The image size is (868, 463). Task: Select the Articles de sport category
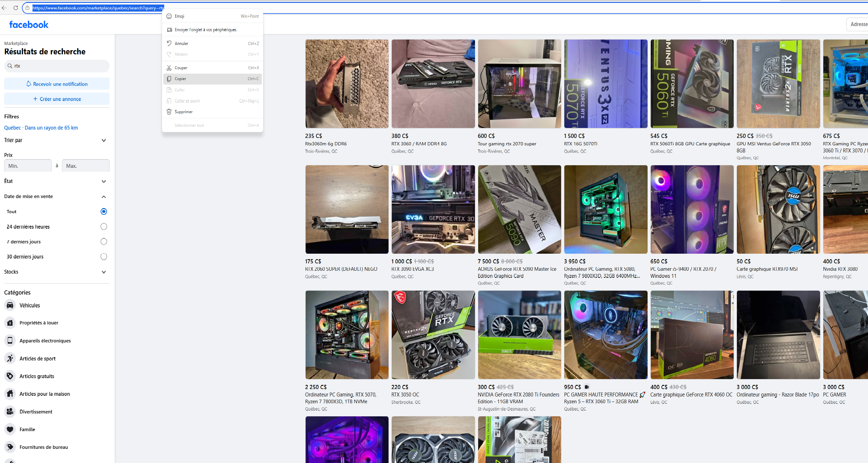click(x=37, y=359)
